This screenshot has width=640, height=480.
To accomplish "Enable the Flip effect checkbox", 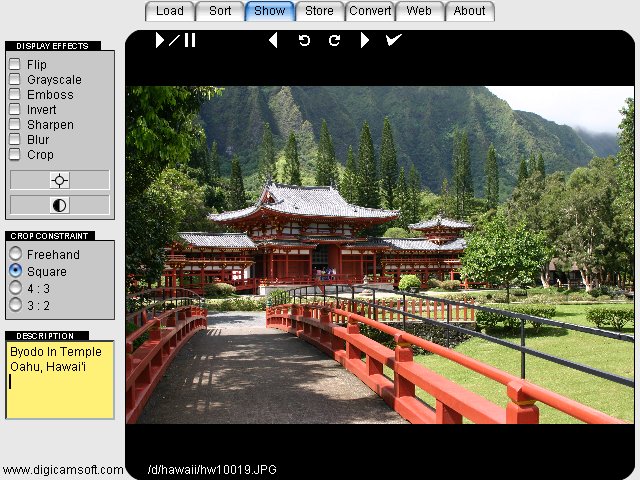I will coord(15,64).
